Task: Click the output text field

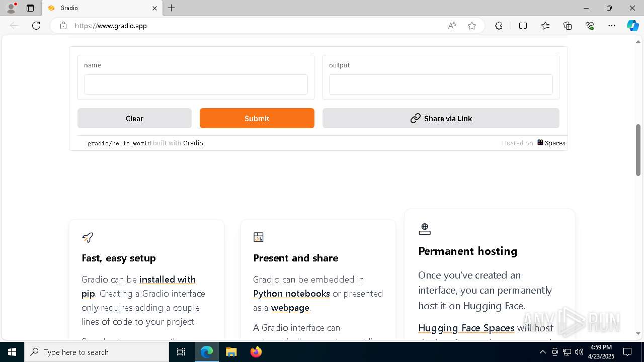Action: (x=441, y=84)
